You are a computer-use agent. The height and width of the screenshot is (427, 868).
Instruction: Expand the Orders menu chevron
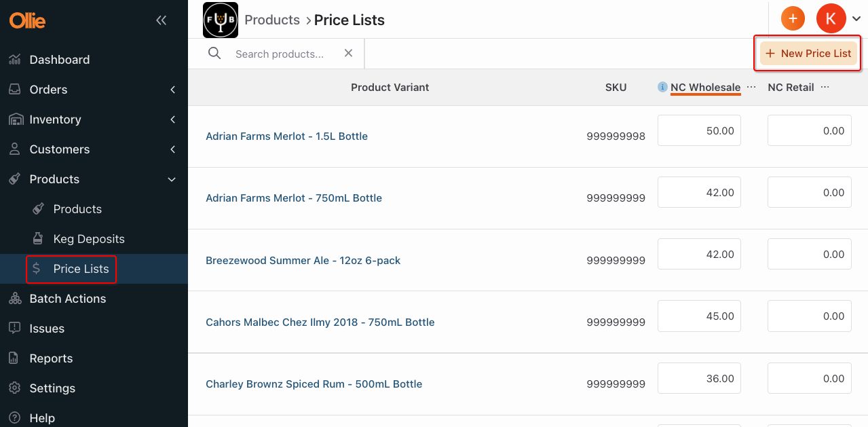pos(172,90)
